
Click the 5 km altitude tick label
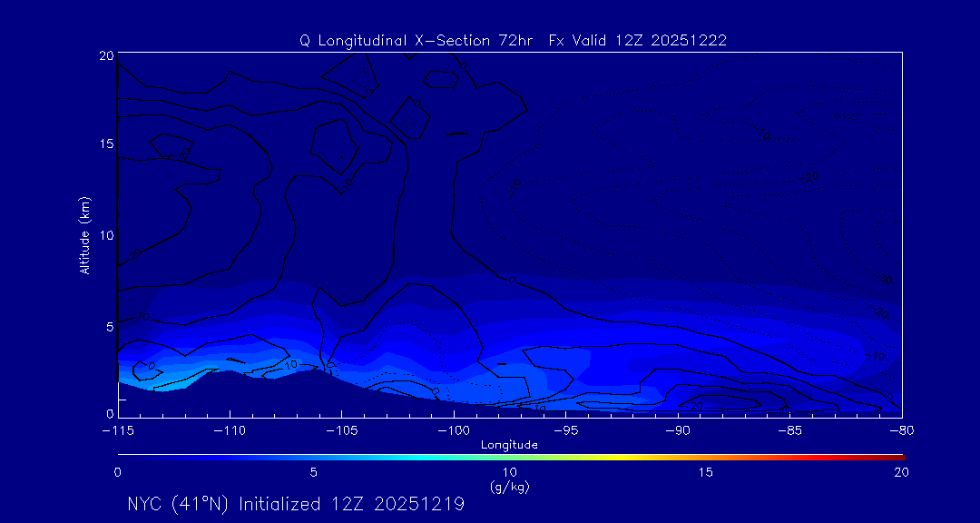pos(107,326)
